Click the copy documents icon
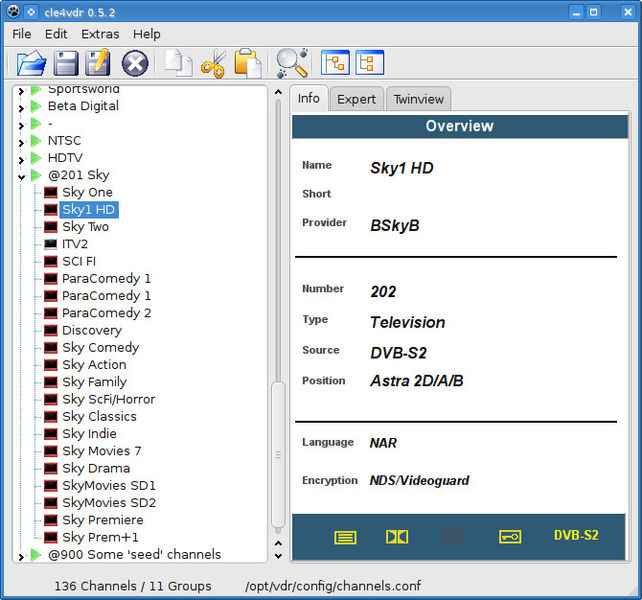642x600 pixels. [178, 63]
